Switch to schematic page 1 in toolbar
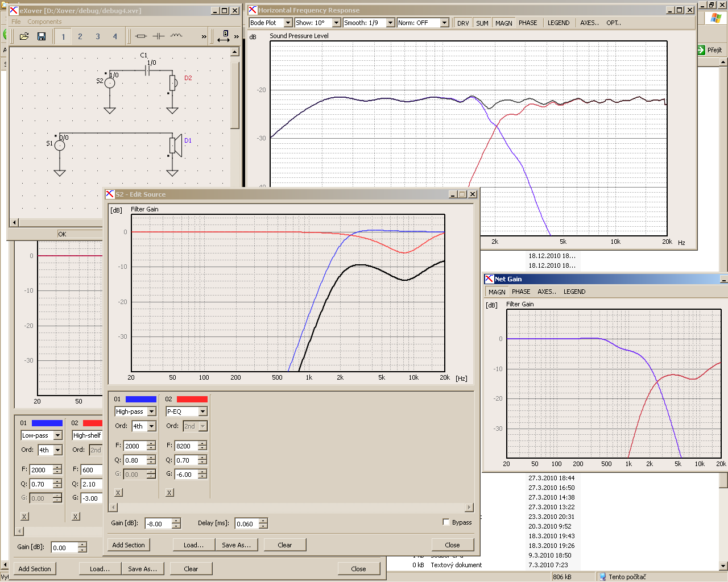 (63, 36)
